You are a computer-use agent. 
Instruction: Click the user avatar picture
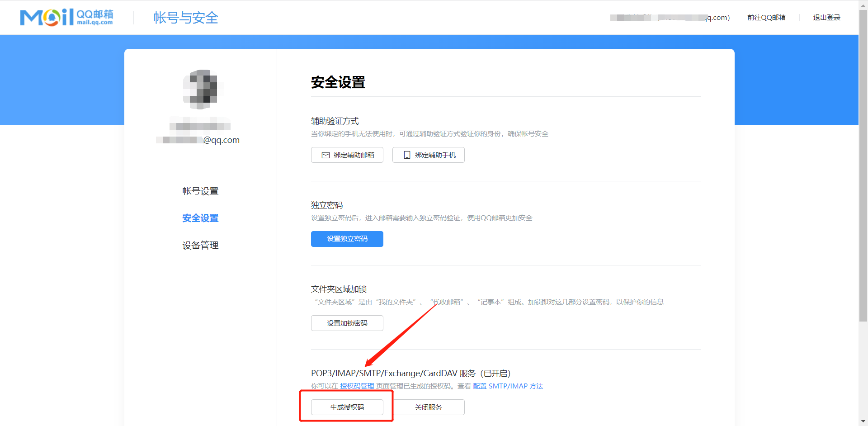coord(200,90)
